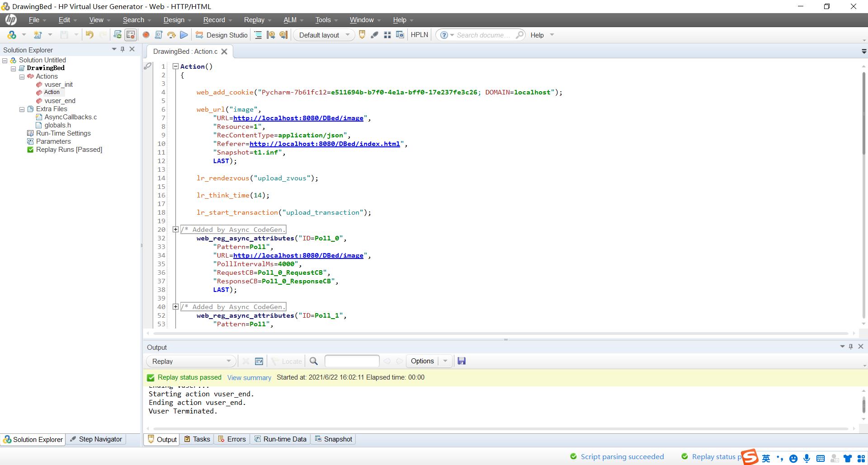The height and width of the screenshot is (465, 868).
Task: Click the Output Options button
Action: click(422, 361)
